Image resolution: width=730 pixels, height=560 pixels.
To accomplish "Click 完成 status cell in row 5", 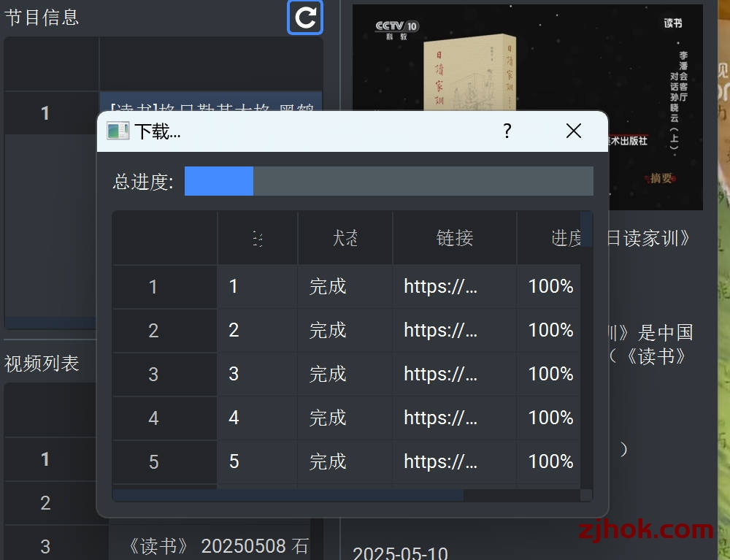I will 345,461.
